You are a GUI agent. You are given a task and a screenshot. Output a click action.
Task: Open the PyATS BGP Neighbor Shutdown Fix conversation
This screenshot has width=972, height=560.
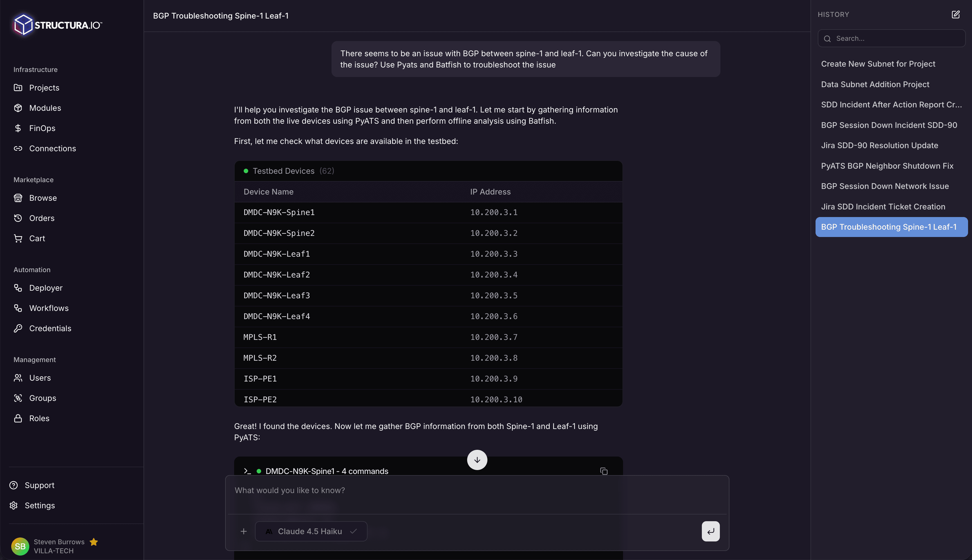pos(887,165)
